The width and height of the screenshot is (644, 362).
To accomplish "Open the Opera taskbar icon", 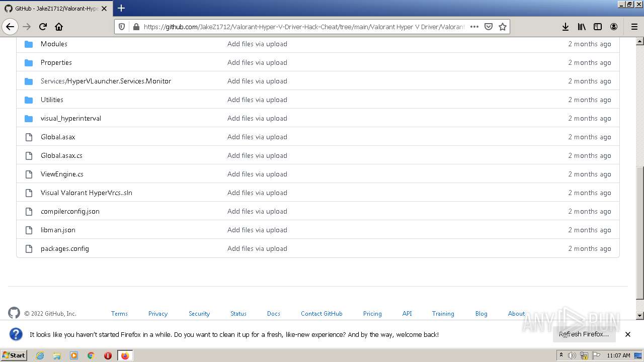I will [108, 355].
